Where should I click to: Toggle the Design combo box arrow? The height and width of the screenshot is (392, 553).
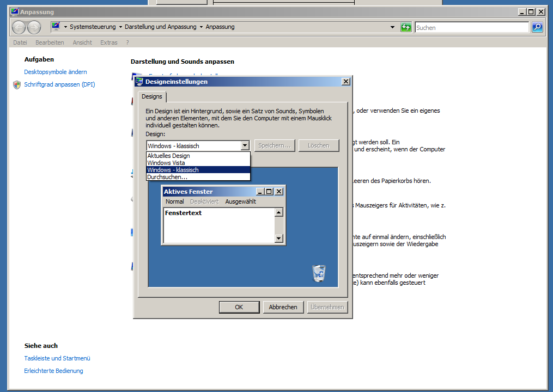245,145
